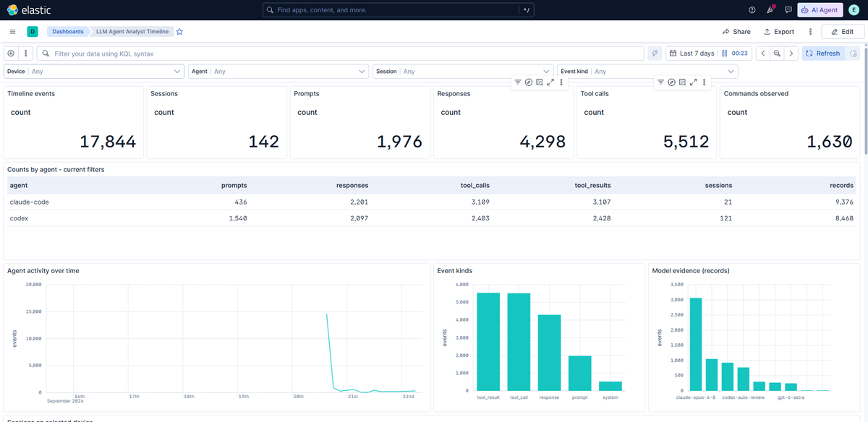Go to Dashboards breadcrumb

(67, 32)
